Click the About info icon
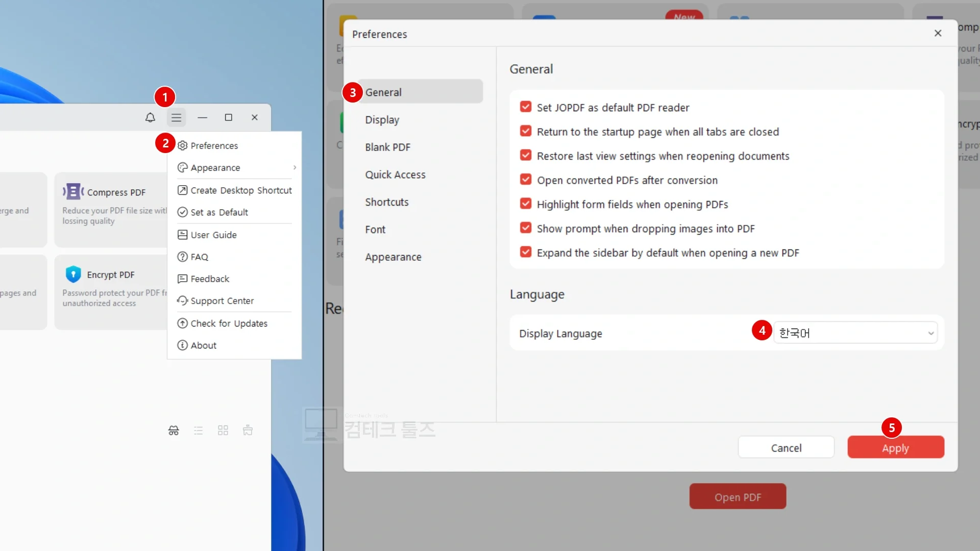 tap(182, 345)
